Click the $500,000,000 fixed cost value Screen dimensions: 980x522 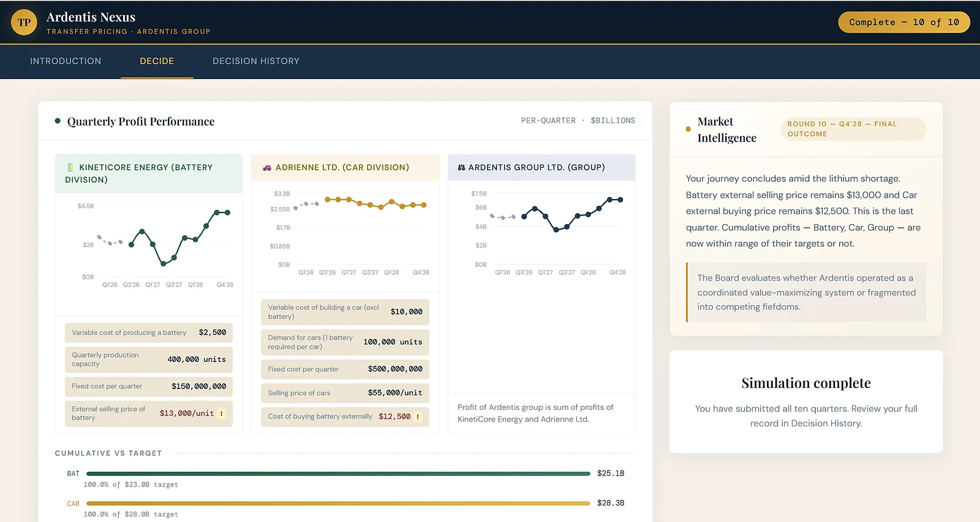pos(395,369)
